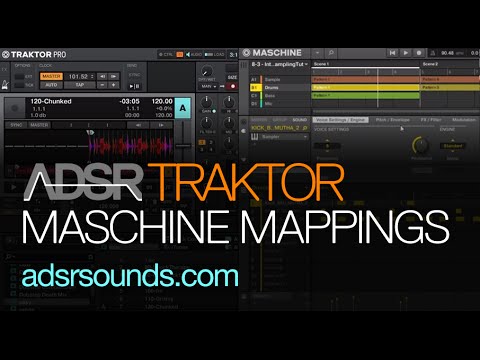Viewport: 480px width, 360px height.
Task: Toggle deck A MASTER button
Action: (39, 125)
